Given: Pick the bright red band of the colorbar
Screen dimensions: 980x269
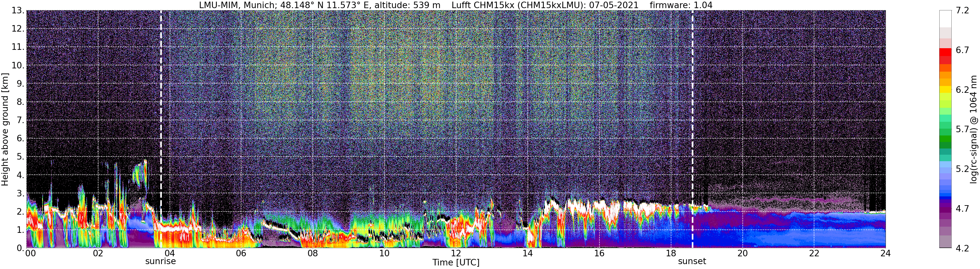Looking at the screenshot, I should 945,52.
